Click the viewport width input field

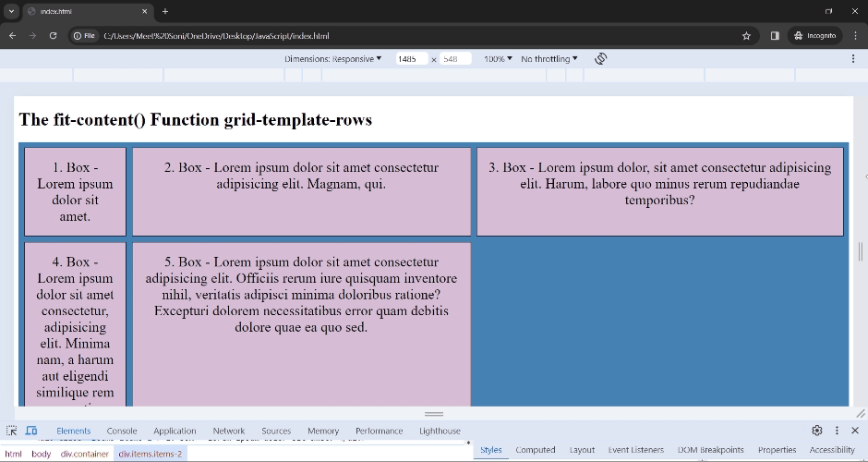point(411,58)
